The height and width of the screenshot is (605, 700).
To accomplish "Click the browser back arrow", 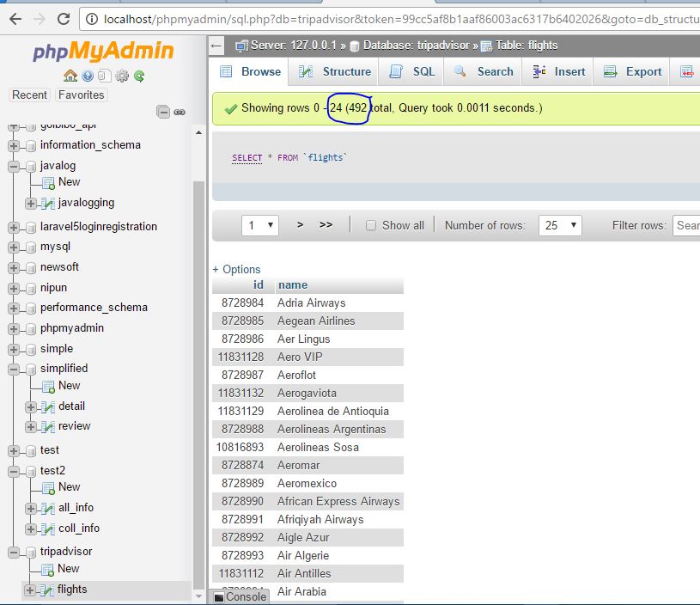I will click(x=15, y=19).
